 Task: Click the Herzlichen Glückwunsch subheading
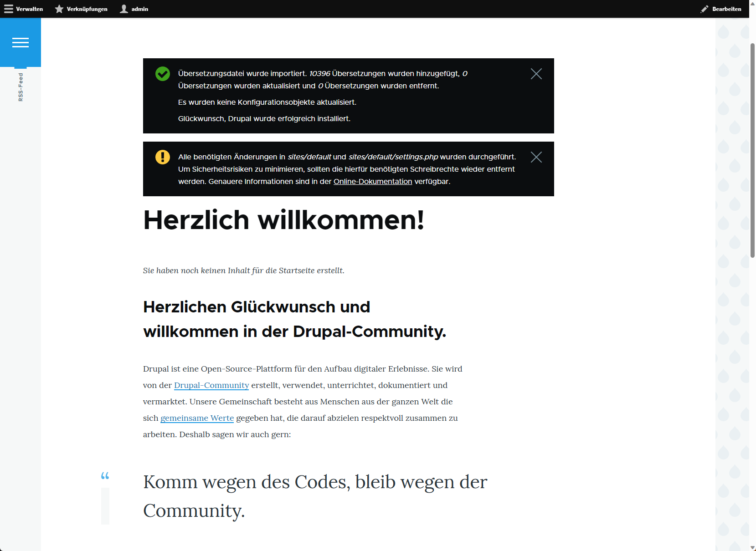pyautogui.click(x=295, y=319)
